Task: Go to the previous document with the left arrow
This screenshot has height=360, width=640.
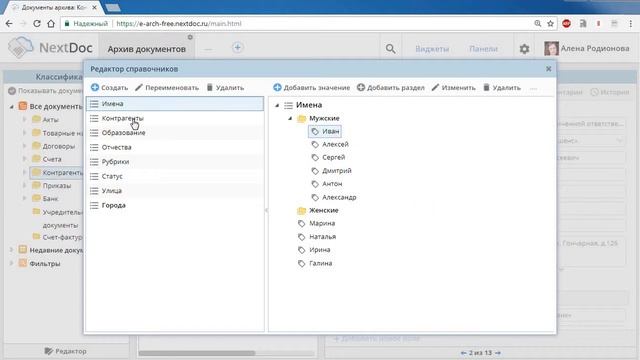Action: (x=464, y=353)
